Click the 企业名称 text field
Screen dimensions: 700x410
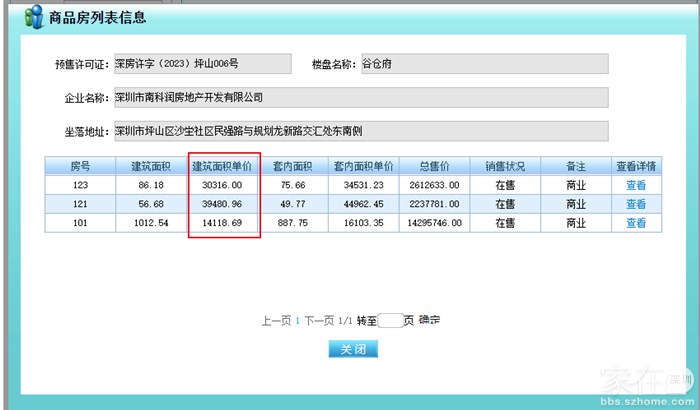click(360, 98)
